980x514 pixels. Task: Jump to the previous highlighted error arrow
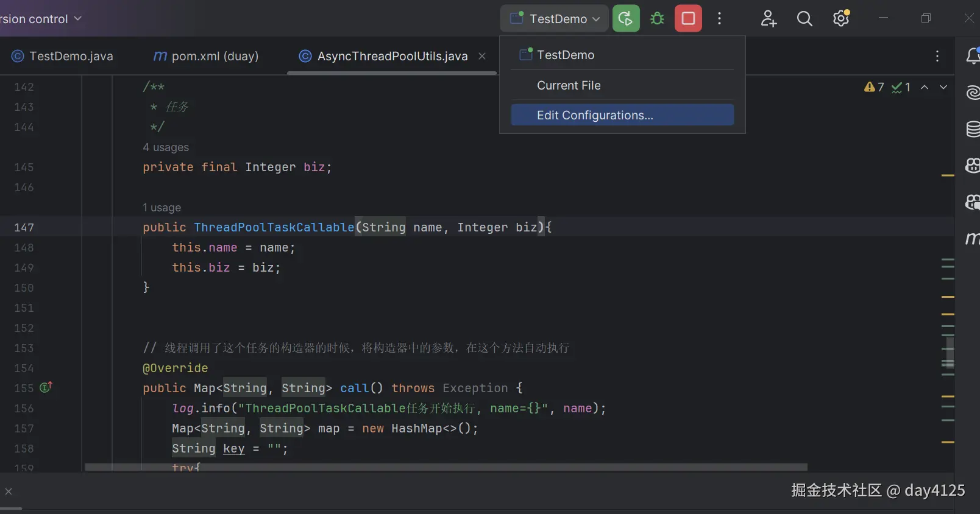pos(925,87)
